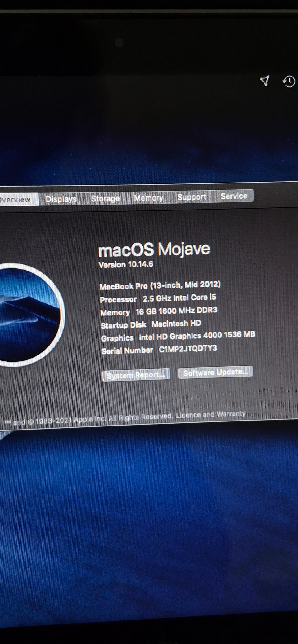
Task: Open the Service tab
Action: coord(234,196)
